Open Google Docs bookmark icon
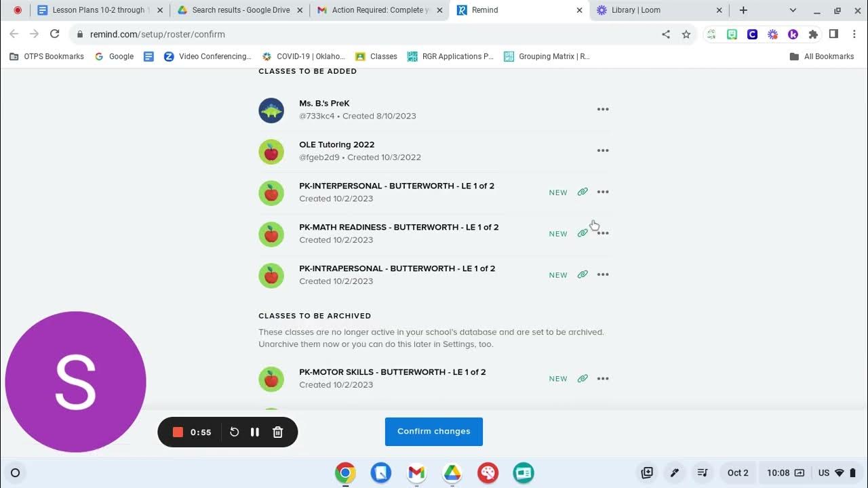Image resolution: width=868 pixels, height=488 pixels. [x=149, y=56]
